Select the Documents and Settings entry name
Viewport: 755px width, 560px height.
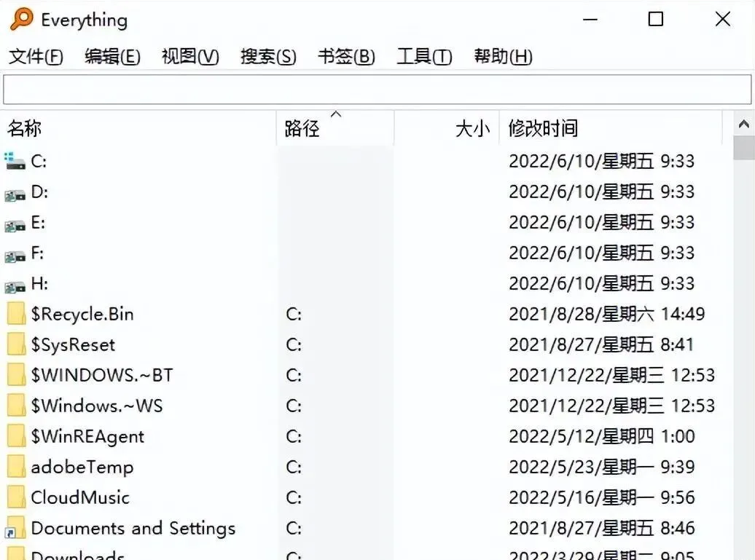point(133,528)
